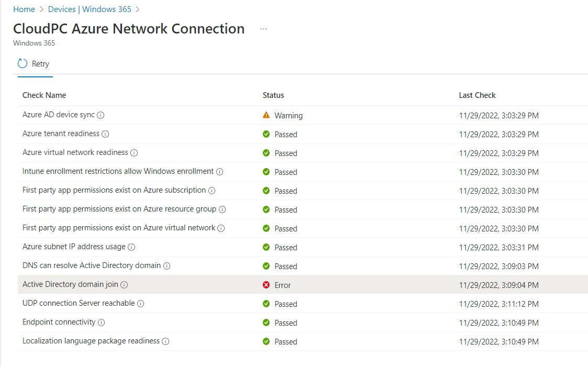Image resolution: width=588 pixels, height=367 pixels.
Task: Click the info icon for Localization language package readiness
Action: (165, 341)
